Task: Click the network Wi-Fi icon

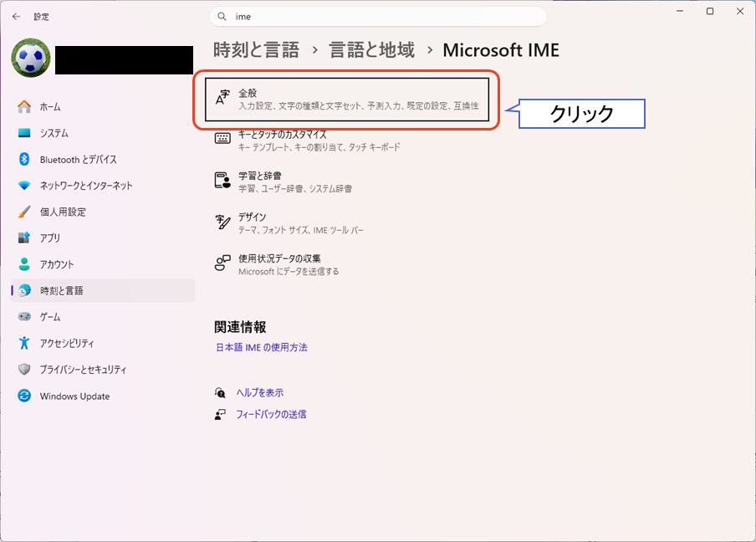Action: pos(24,186)
